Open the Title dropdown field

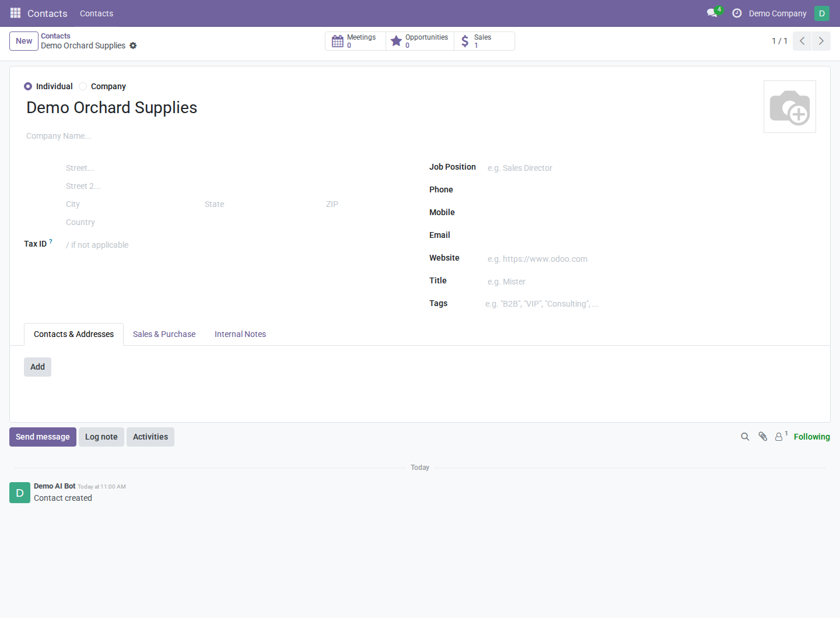650,282
